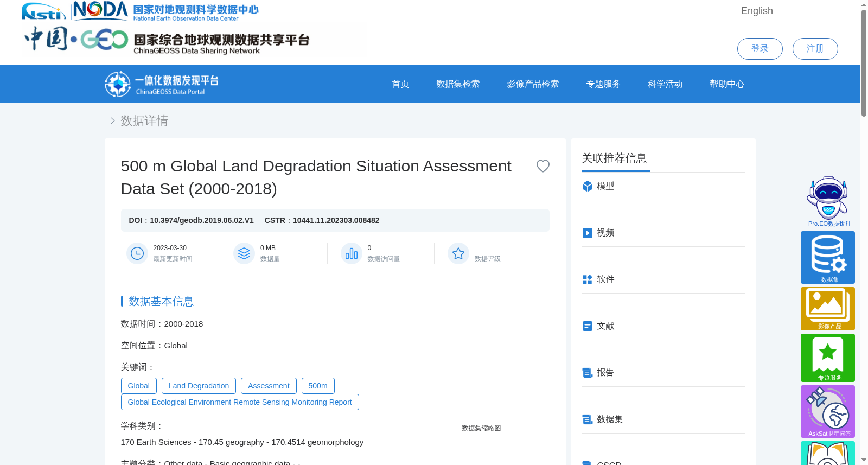Select the 关联推荐信息 tab heading
868x465 pixels.
(x=614, y=158)
